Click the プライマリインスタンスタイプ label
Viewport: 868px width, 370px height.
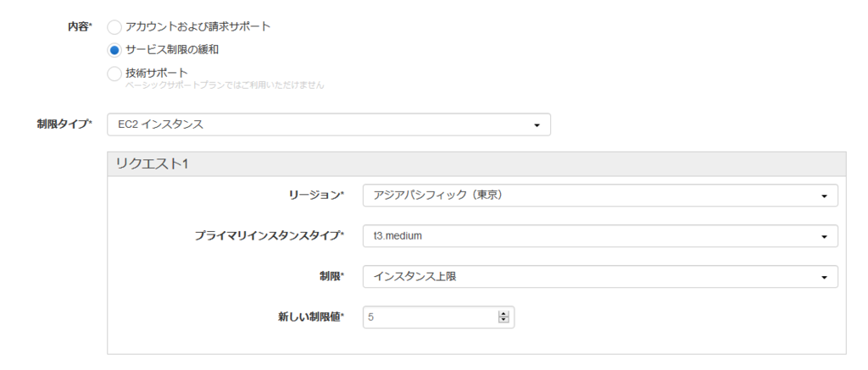(269, 235)
